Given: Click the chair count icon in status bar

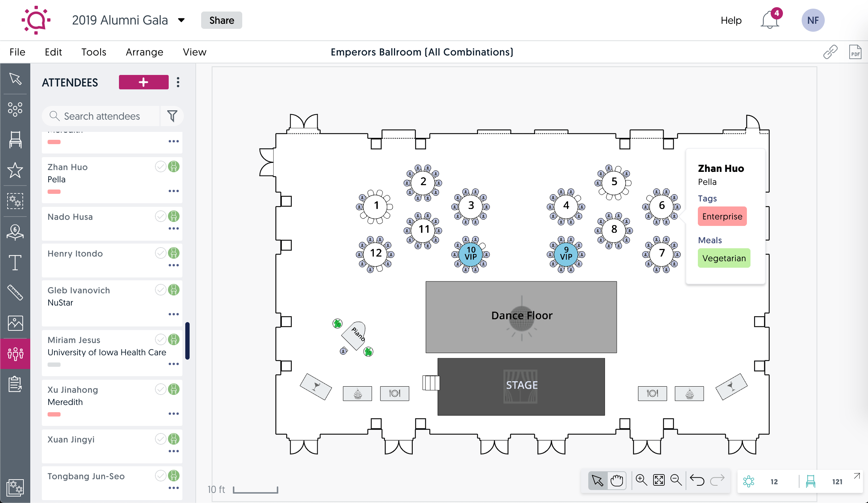Looking at the screenshot, I should coord(811,481).
